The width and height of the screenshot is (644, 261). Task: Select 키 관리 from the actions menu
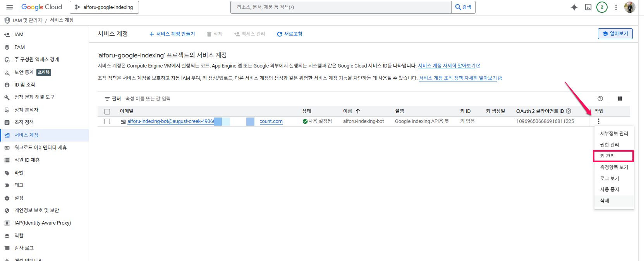click(608, 156)
